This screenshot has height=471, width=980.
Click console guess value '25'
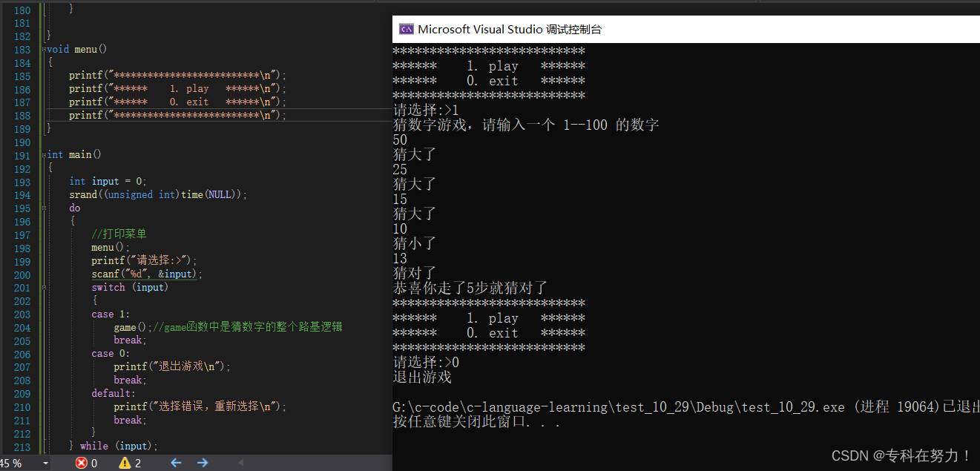click(401, 169)
